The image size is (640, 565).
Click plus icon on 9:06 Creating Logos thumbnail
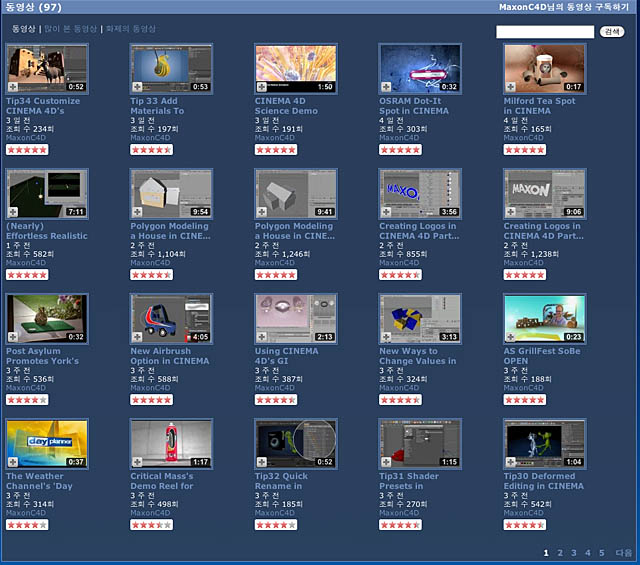point(511,211)
